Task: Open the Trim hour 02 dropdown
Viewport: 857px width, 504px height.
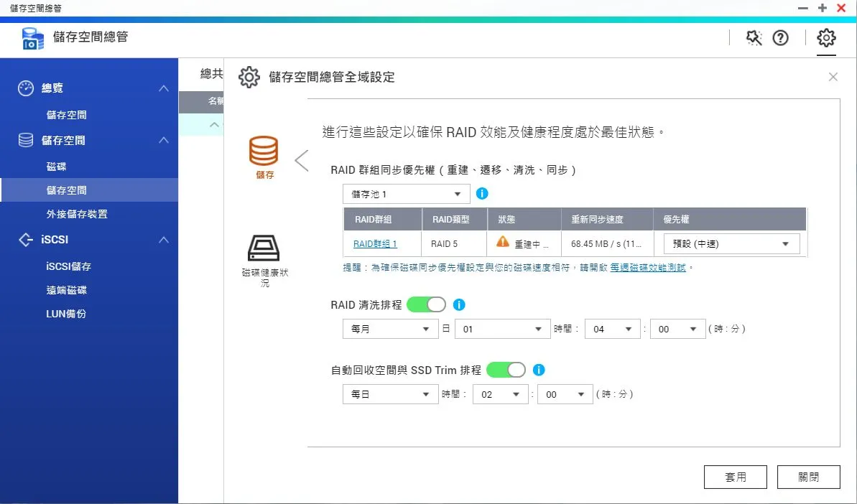Action: 501,394
